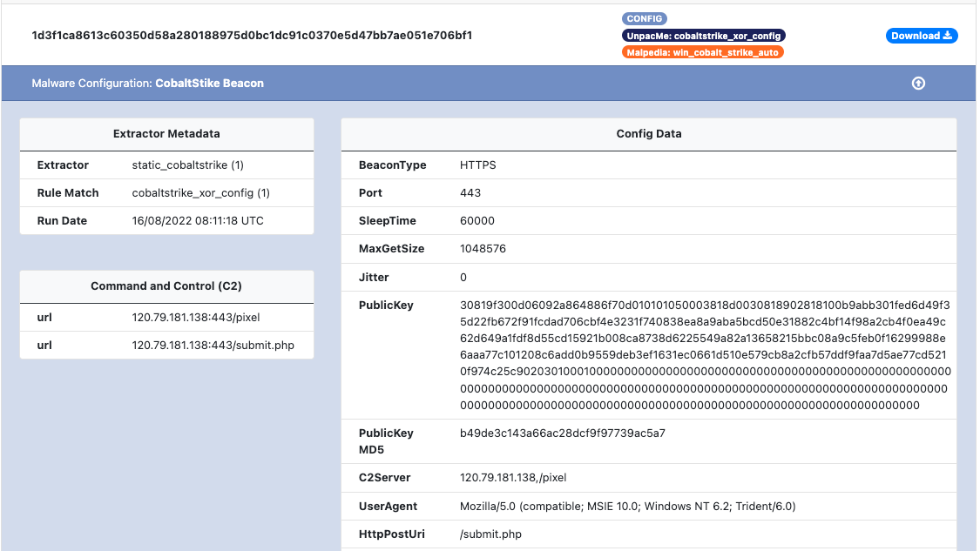Click the Run Date row label
The width and height of the screenshot is (980, 551).
point(62,220)
